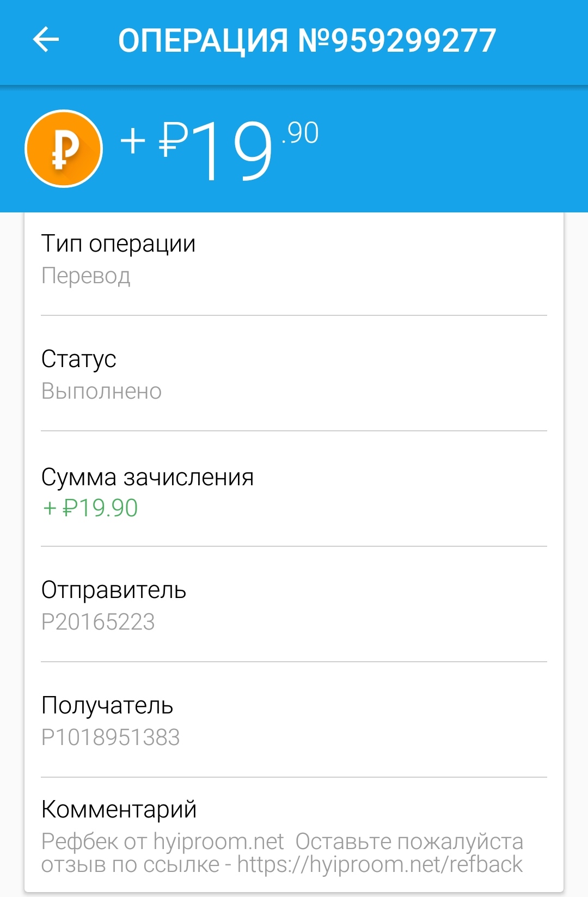Tap the Получатель field label
The image size is (588, 897).
(x=107, y=705)
